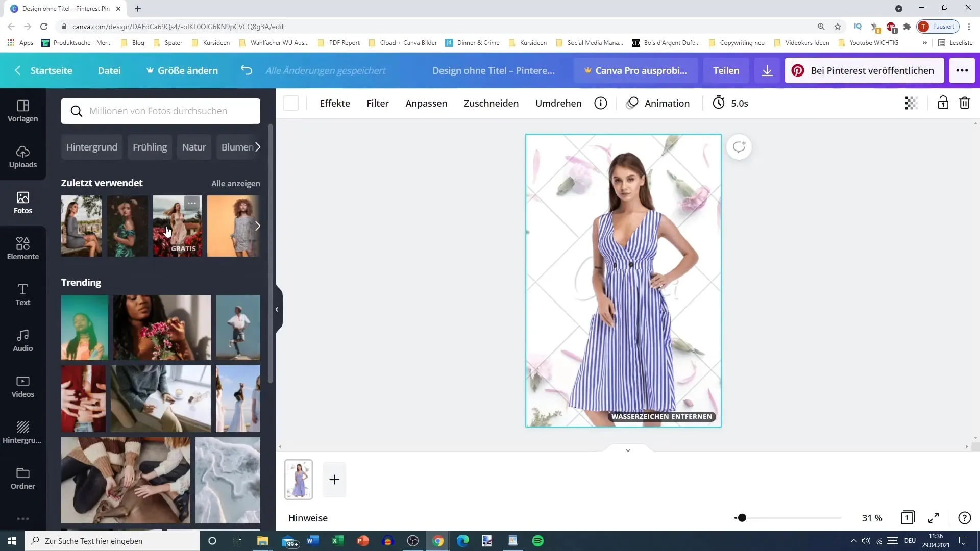The width and height of the screenshot is (980, 551).
Task: Open the Umdrehen options
Action: pos(558,104)
